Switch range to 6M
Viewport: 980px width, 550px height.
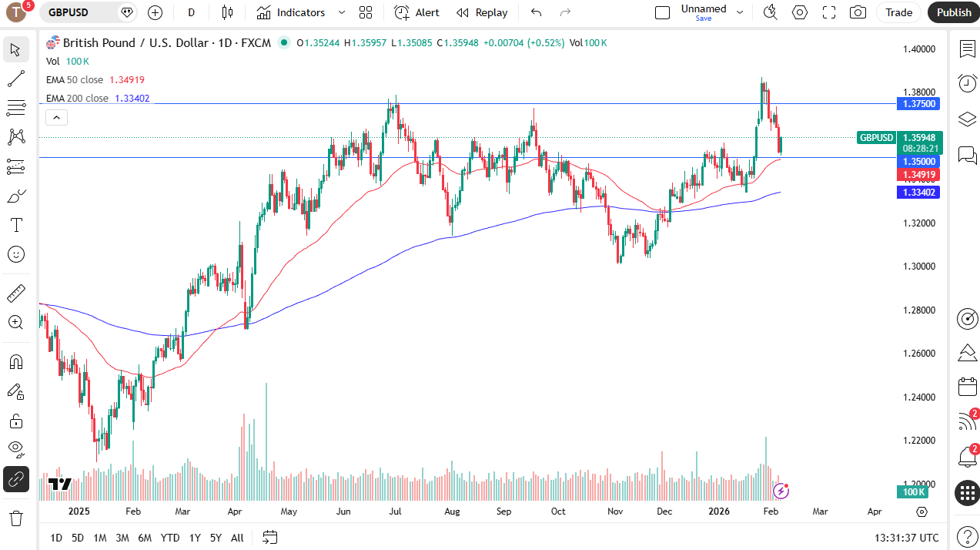[145, 538]
